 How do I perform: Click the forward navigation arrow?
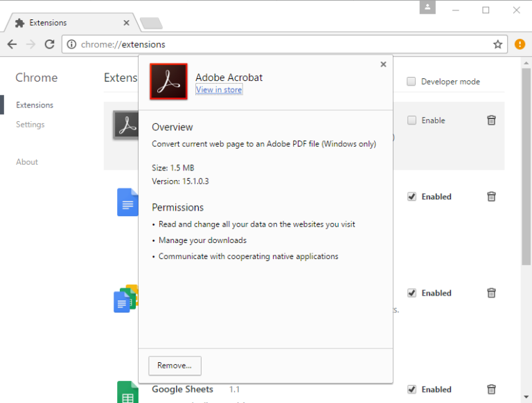[x=31, y=44]
